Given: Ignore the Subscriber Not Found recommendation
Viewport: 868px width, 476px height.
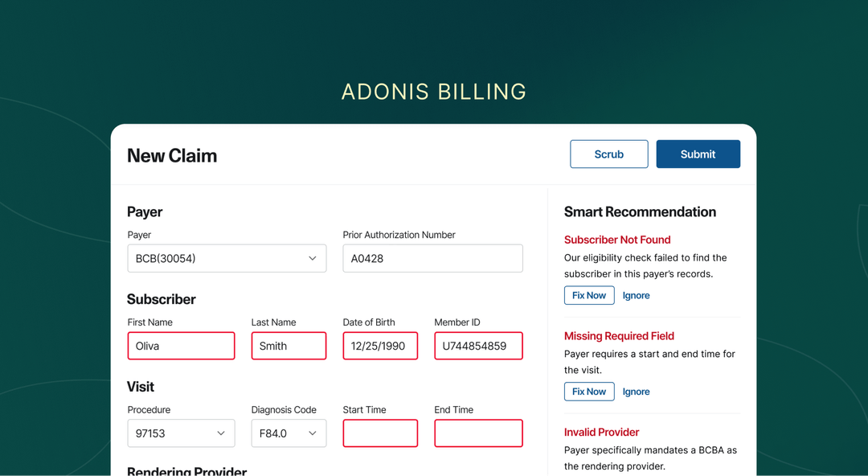Looking at the screenshot, I should tap(636, 295).
